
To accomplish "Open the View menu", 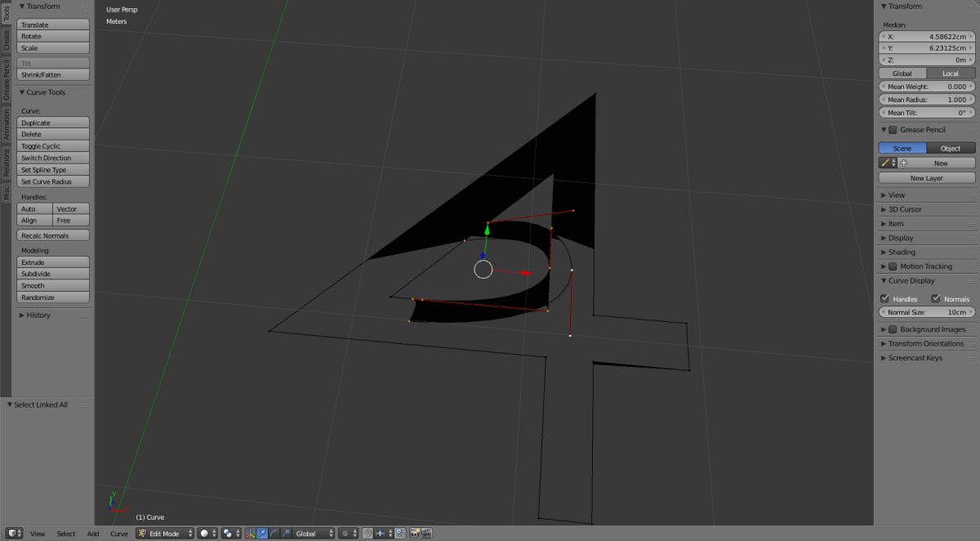I will pyautogui.click(x=38, y=534).
